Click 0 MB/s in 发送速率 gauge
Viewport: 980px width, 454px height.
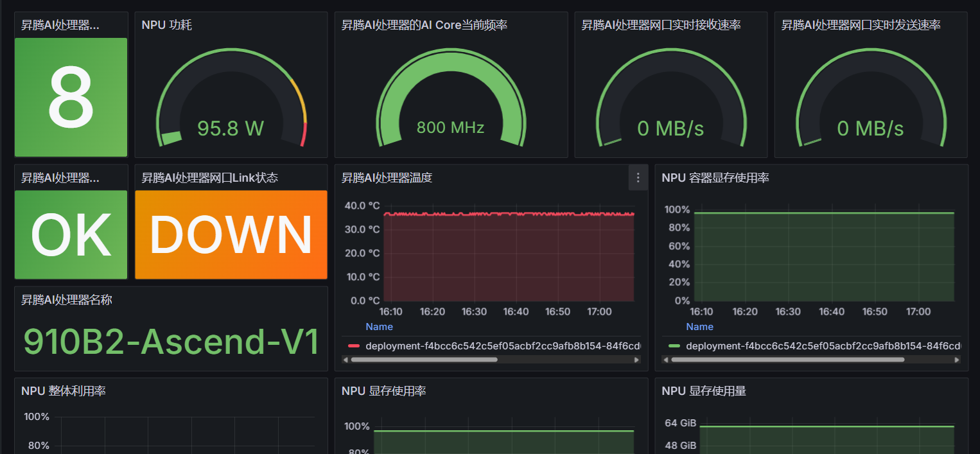point(871,128)
